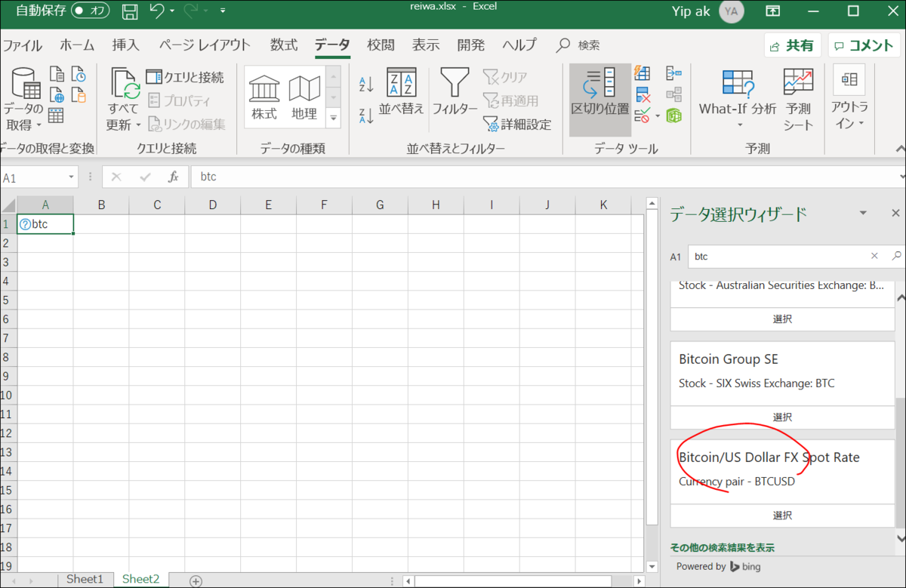Click the From Text/CSV file icon
The image size is (906, 588).
[57, 74]
